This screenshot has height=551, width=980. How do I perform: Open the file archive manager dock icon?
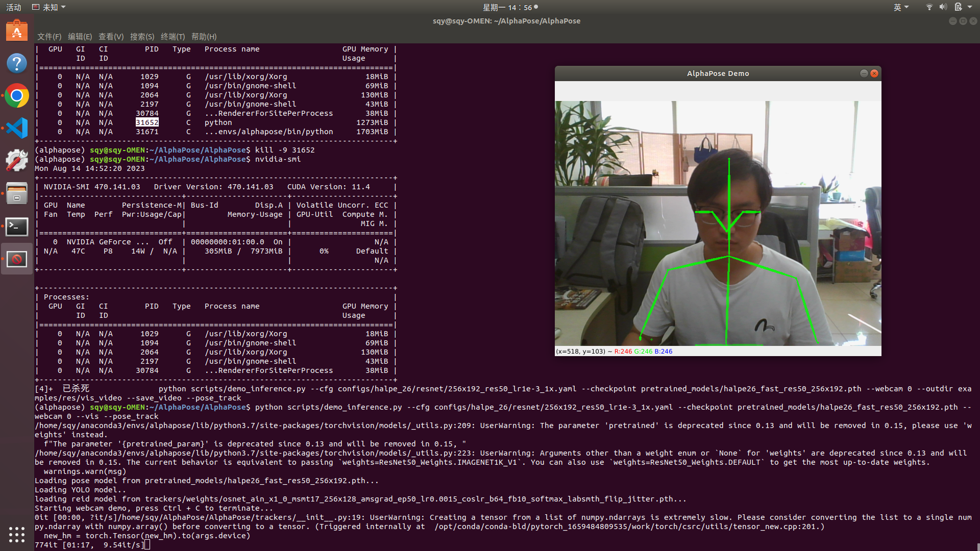click(x=16, y=193)
